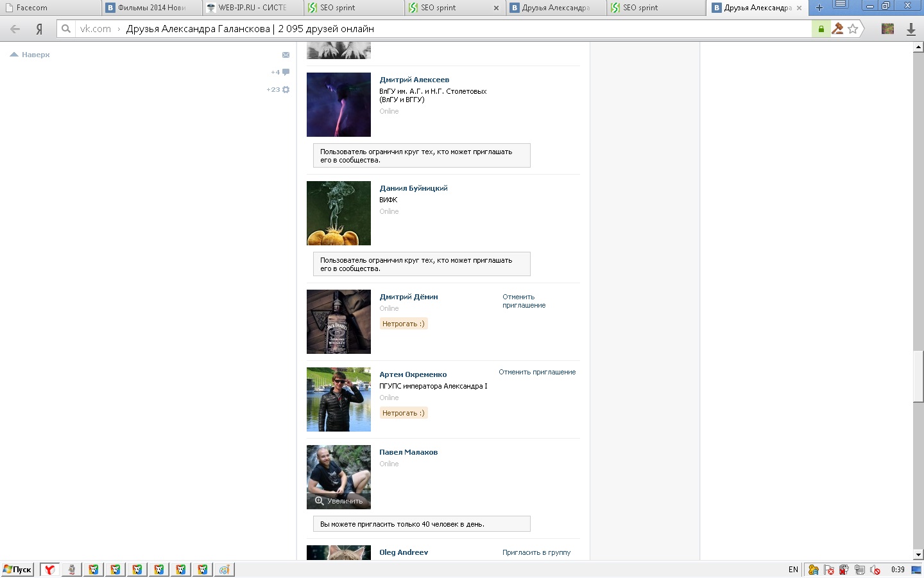Image resolution: width=924 pixels, height=578 pixels.
Task: Switch to the WEB-IP.RU tab
Action: click(x=253, y=8)
